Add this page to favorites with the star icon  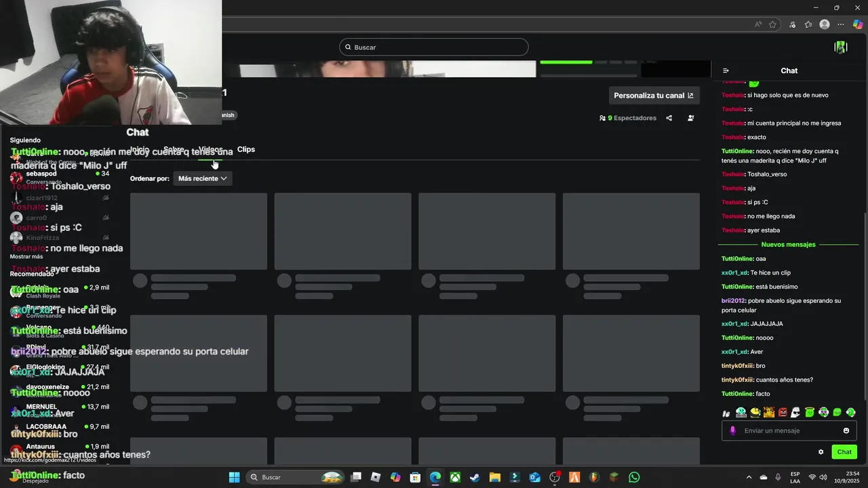click(772, 24)
